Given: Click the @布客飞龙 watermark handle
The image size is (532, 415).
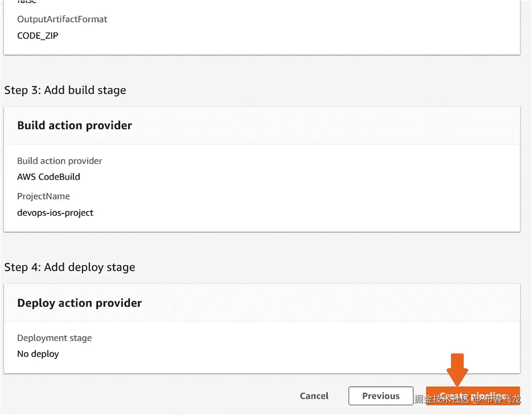Looking at the screenshot, I should [497, 400].
